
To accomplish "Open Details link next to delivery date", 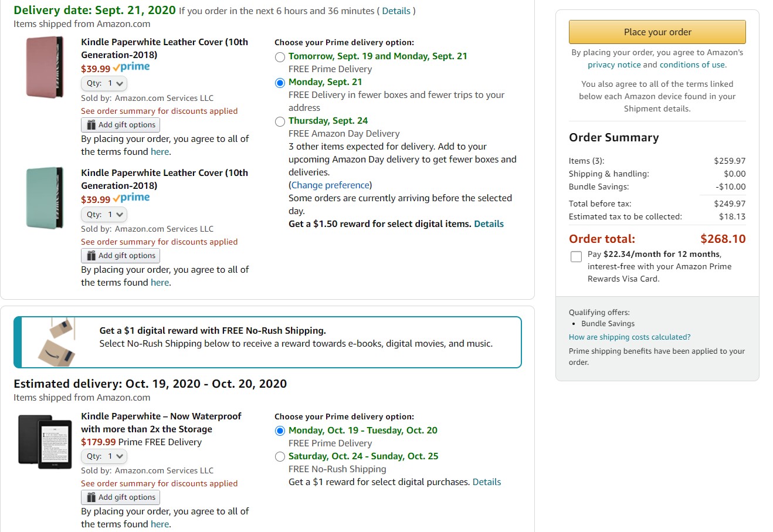I will coord(396,11).
